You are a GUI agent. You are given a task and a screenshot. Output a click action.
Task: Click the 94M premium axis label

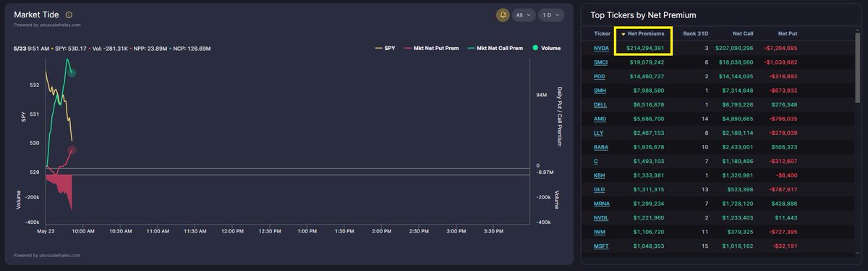(x=541, y=94)
